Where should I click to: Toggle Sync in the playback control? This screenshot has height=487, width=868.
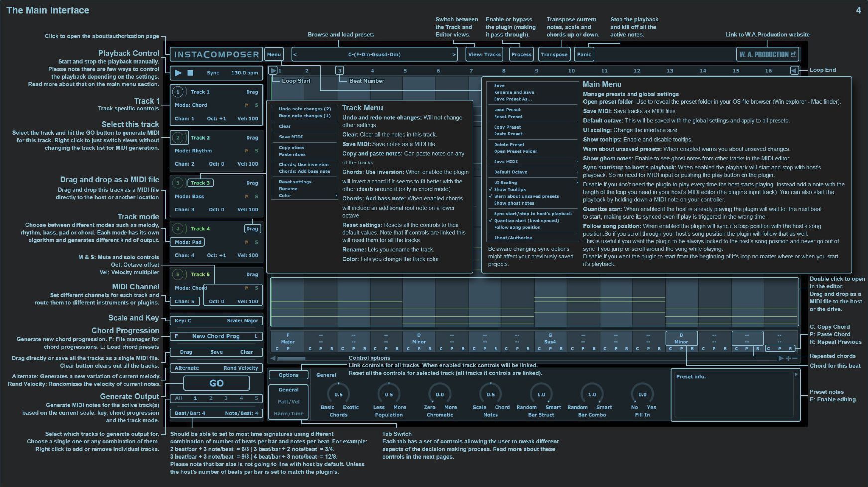[x=213, y=73]
